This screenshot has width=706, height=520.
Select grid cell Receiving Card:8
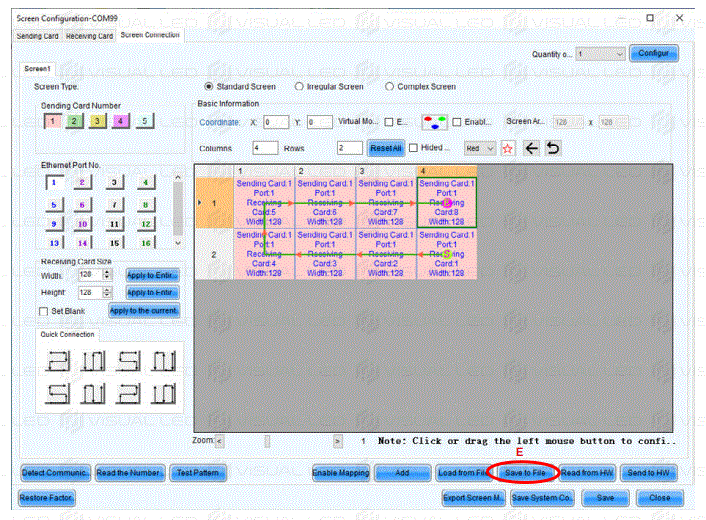(x=447, y=203)
